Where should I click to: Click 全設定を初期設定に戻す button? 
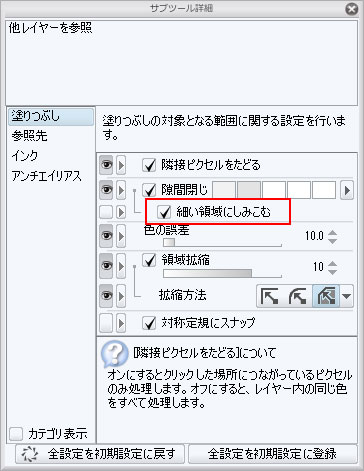coord(100,454)
